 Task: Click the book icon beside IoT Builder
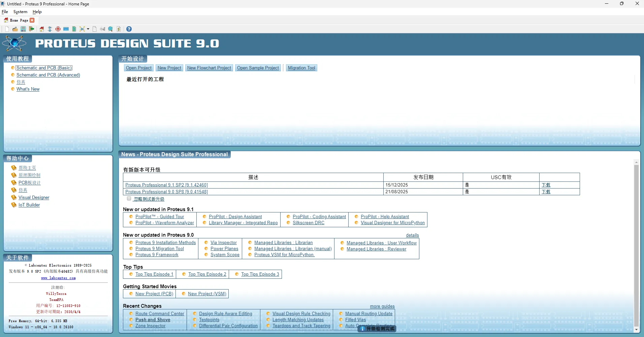(14, 205)
